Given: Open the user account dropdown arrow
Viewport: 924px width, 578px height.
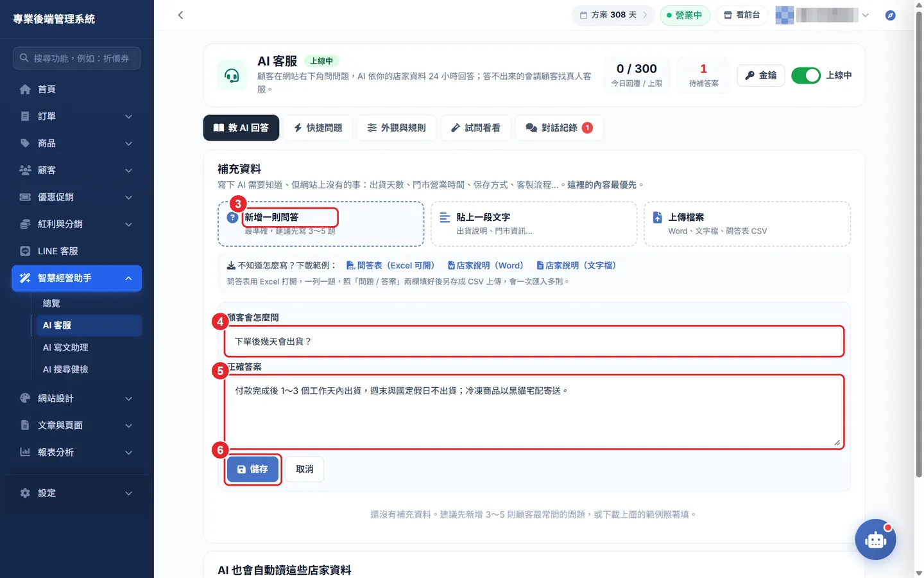Looking at the screenshot, I should tap(865, 15).
